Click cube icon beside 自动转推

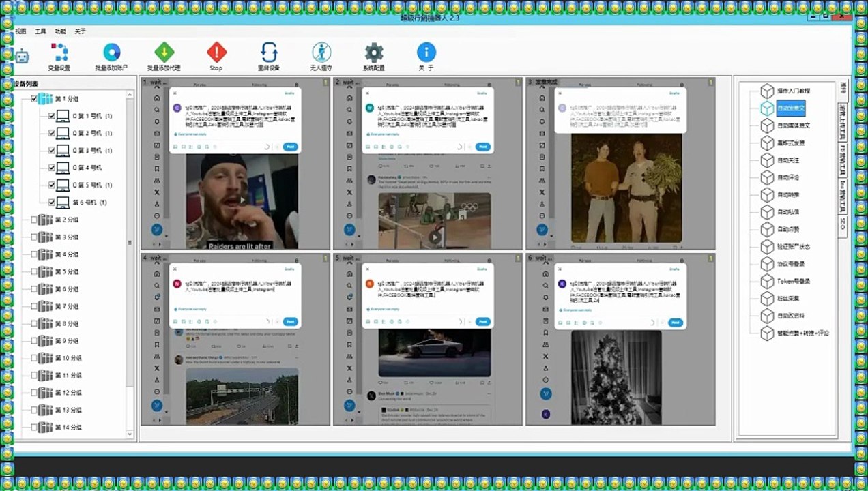click(768, 194)
